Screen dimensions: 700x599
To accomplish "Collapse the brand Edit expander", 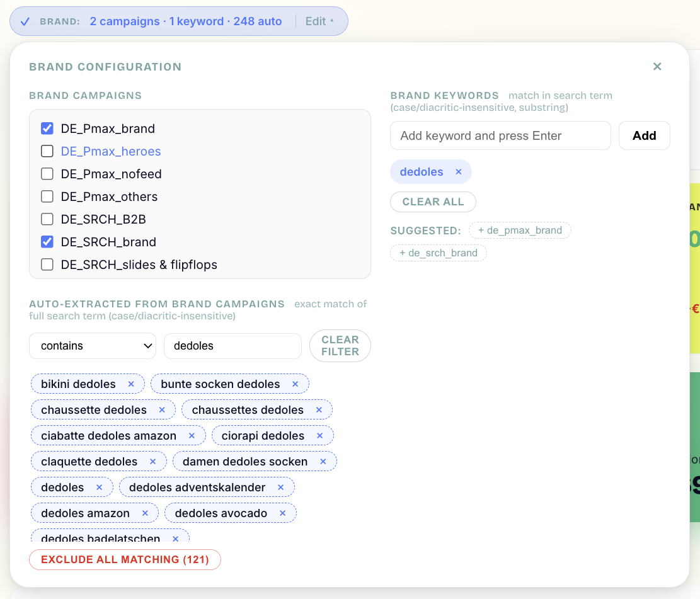I will tap(319, 21).
